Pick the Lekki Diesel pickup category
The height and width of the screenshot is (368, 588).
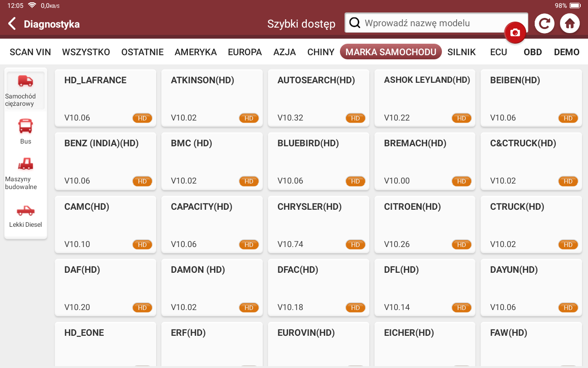tap(26, 216)
